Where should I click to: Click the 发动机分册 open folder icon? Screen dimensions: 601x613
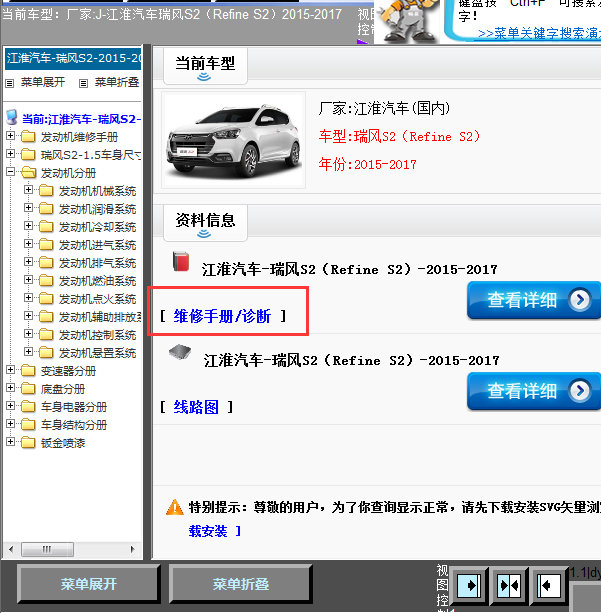pos(28,172)
